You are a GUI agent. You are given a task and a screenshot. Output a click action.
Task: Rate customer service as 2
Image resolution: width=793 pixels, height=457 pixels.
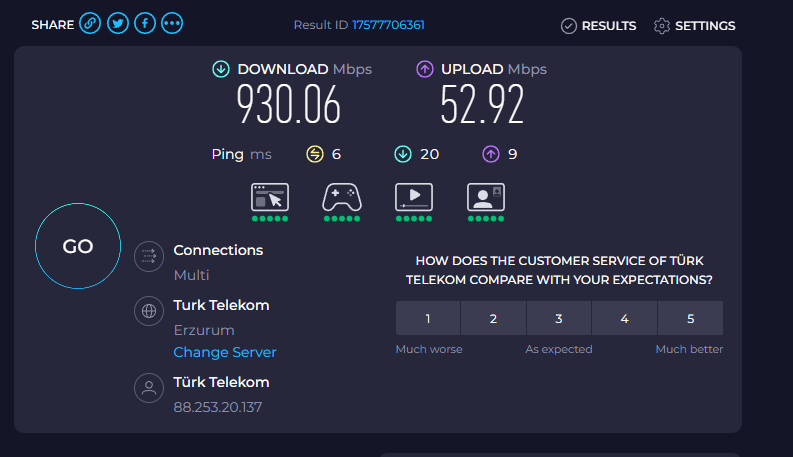(493, 318)
